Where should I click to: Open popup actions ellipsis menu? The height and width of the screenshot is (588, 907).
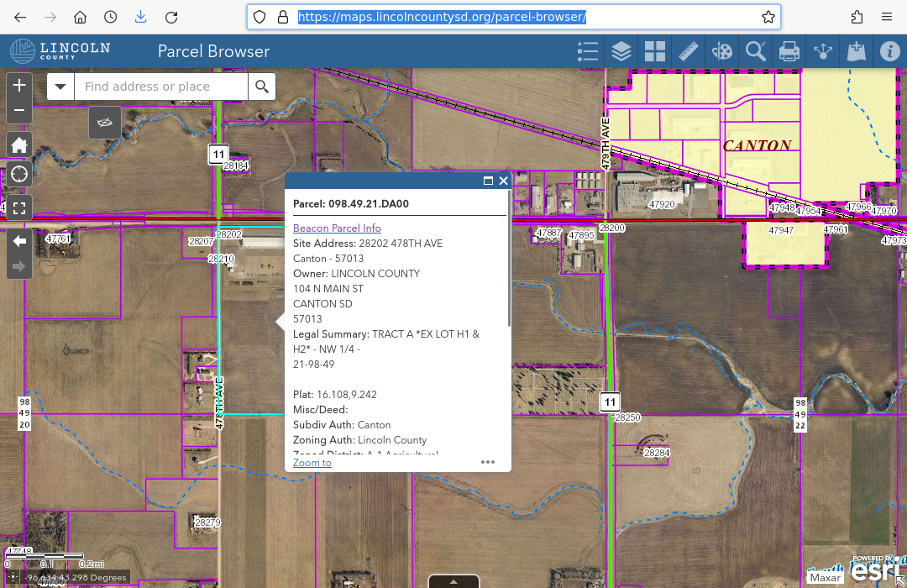point(488,462)
